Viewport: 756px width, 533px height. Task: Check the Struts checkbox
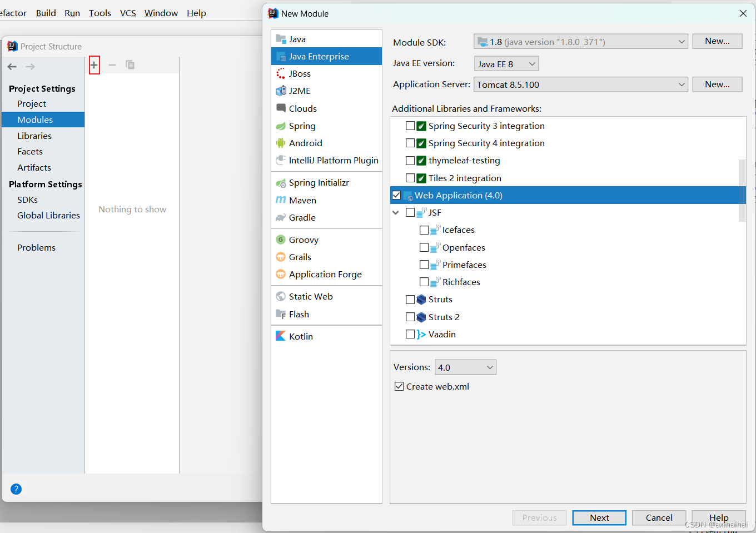pyautogui.click(x=410, y=300)
